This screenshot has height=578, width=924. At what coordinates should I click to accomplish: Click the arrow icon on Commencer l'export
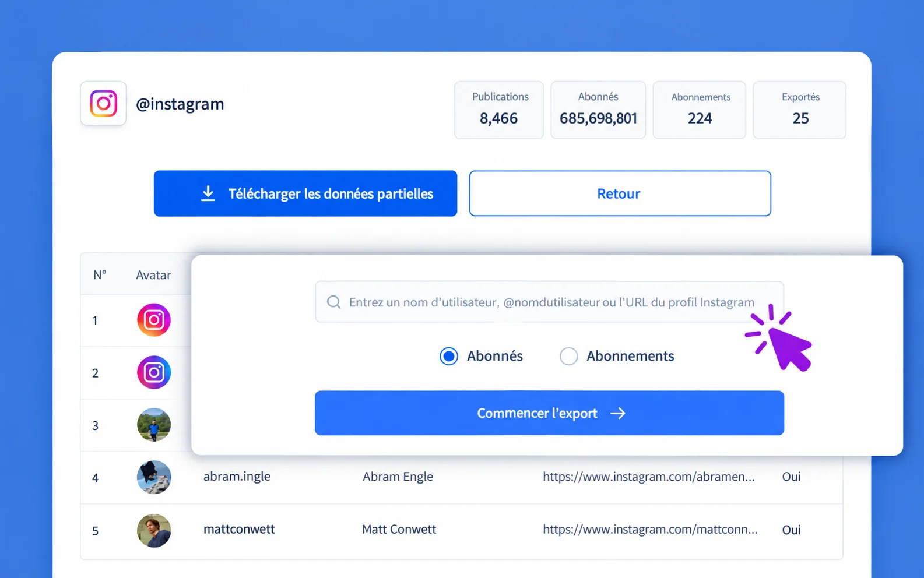click(618, 413)
